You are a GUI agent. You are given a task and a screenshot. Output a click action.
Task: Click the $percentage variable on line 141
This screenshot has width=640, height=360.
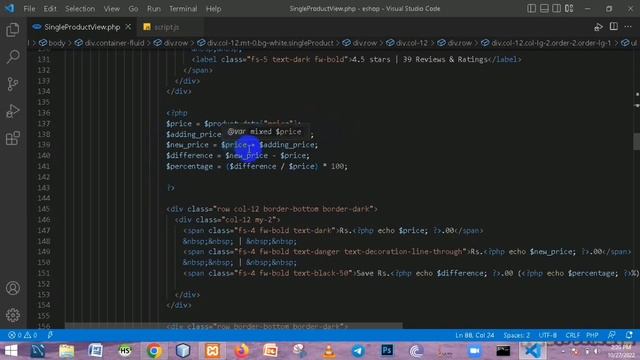click(x=189, y=167)
